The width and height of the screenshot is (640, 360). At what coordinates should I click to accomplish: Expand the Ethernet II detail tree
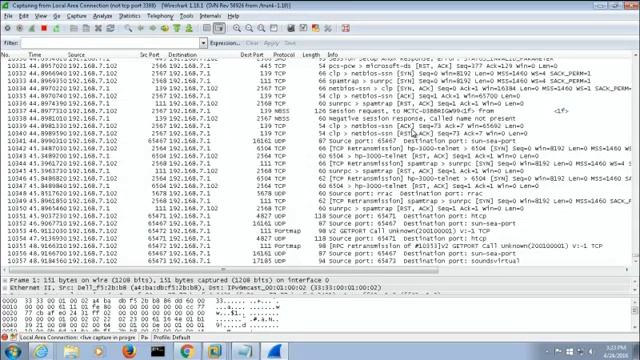click(x=5, y=288)
